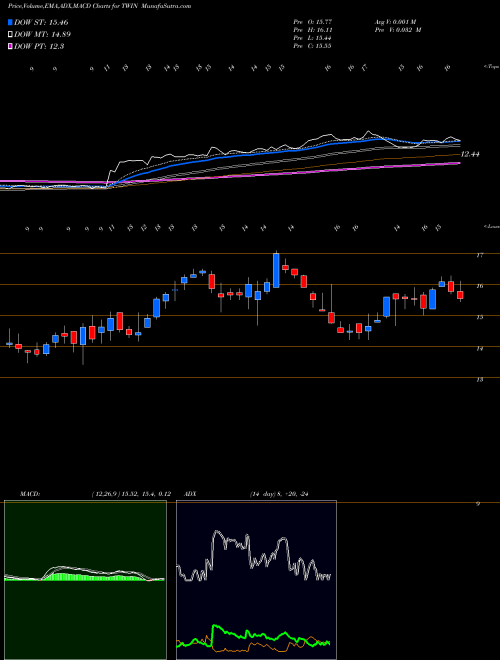The height and width of the screenshot is (660, 500).
Task: Click the '(14 day) 8, +20, -24' ADX values
Action: click(x=279, y=494)
